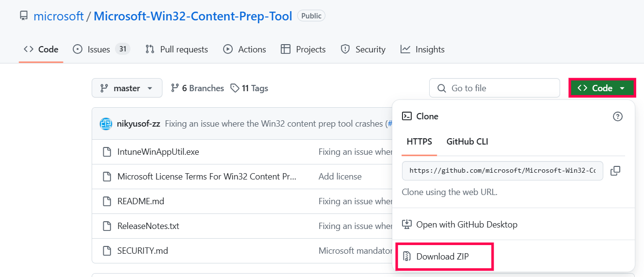
Task: Collapse the green Code dropdown button
Action: point(602,88)
